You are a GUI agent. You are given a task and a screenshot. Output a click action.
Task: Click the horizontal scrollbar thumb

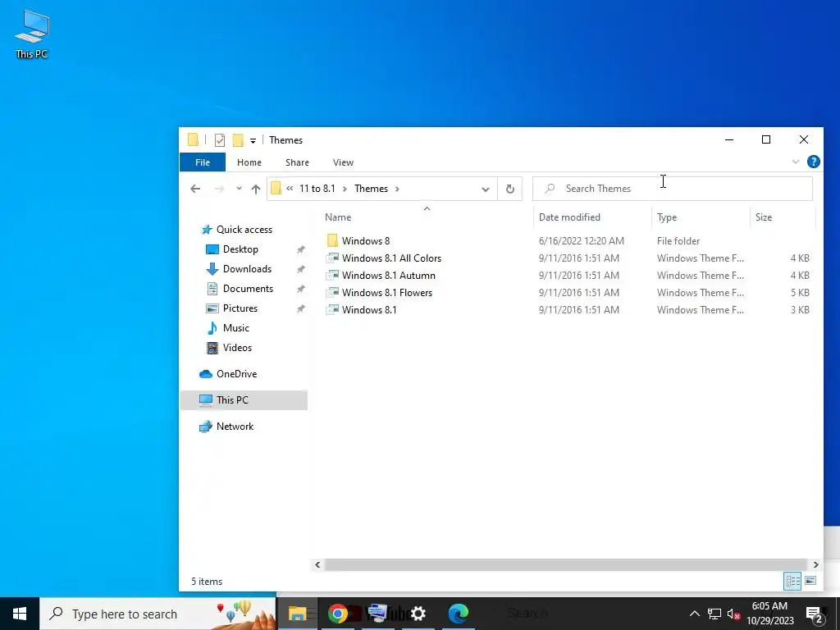[x=566, y=564]
